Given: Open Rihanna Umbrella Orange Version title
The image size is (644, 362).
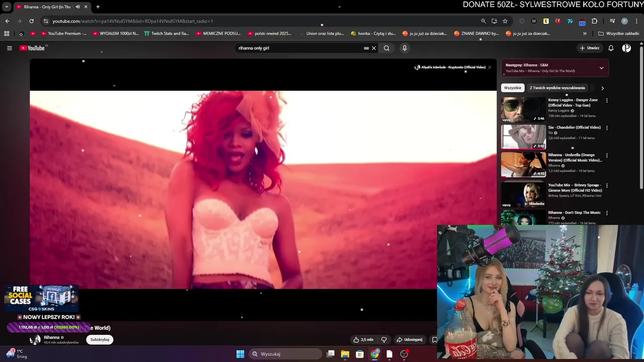Looking at the screenshot, I should click(575, 157).
